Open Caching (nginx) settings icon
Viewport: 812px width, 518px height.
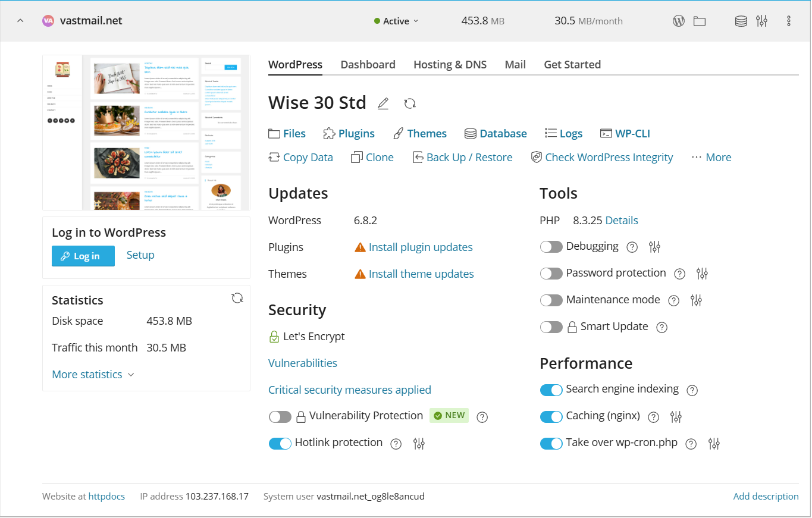click(676, 417)
